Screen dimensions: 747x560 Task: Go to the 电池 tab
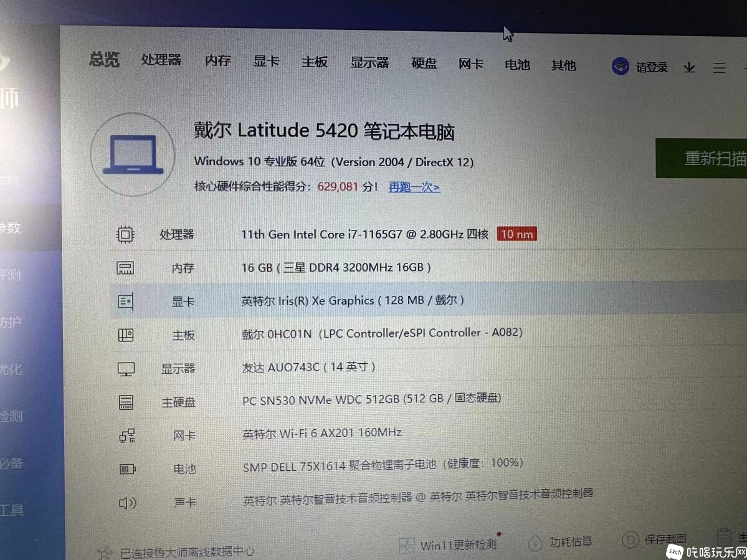click(x=517, y=64)
